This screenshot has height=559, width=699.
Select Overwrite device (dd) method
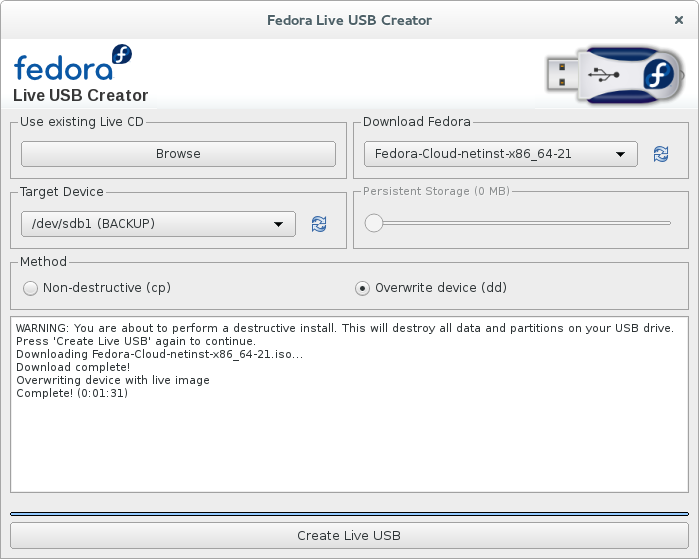coord(431,288)
